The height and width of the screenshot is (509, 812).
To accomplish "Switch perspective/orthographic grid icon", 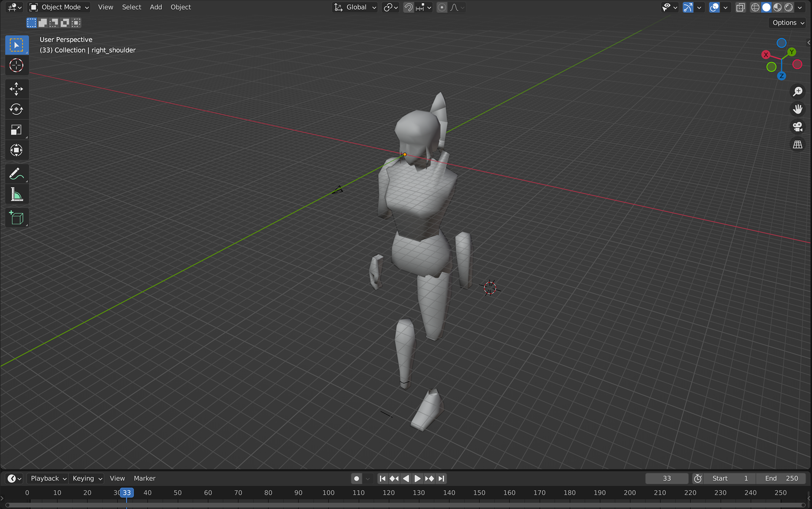I will 798,145.
